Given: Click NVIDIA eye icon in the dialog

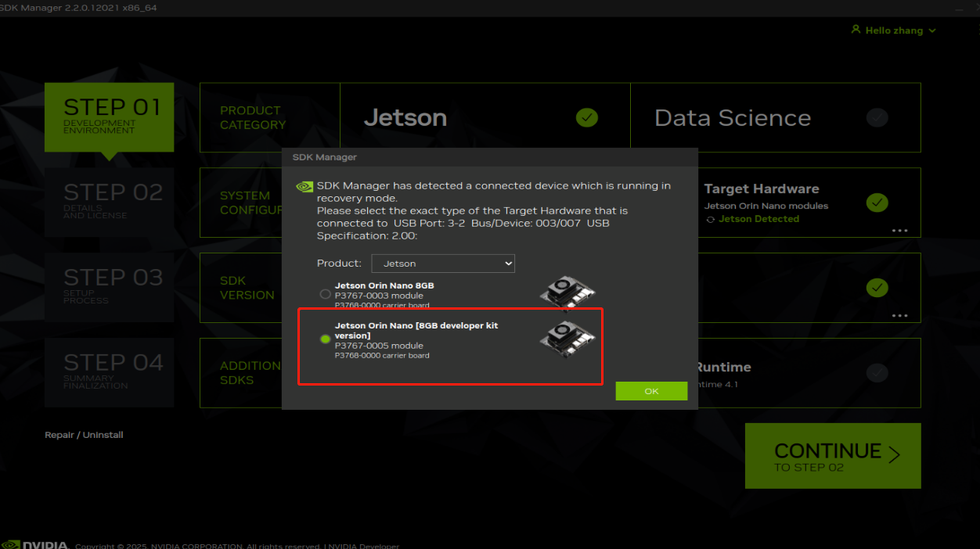Looking at the screenshot, I should coord(304,187).
